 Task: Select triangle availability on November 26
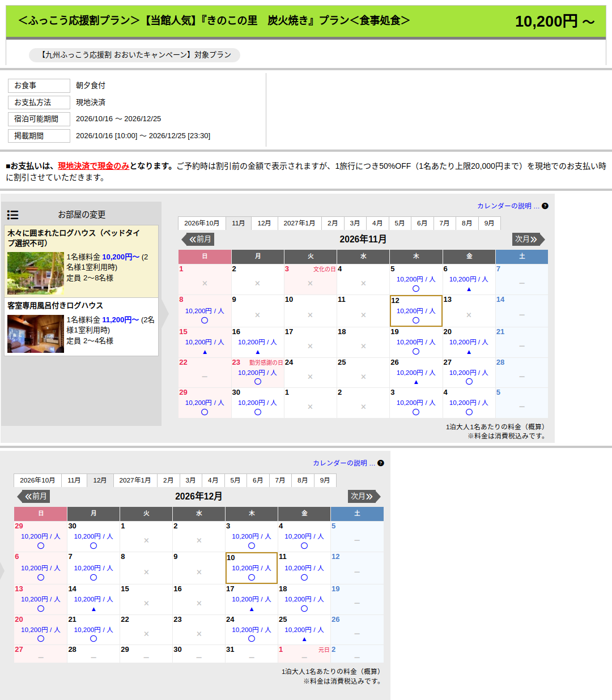[416, 382]
